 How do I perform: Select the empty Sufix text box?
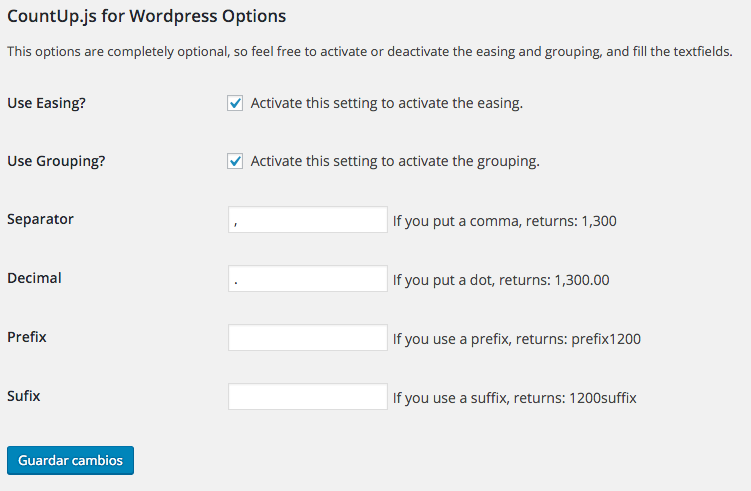tap(307, 397)
